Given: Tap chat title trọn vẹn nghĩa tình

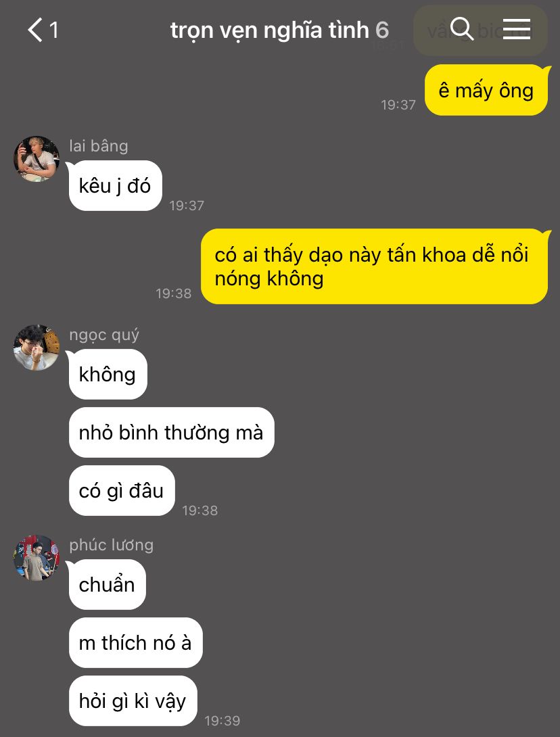Looking at the screenshot, I should click(269, 30).
